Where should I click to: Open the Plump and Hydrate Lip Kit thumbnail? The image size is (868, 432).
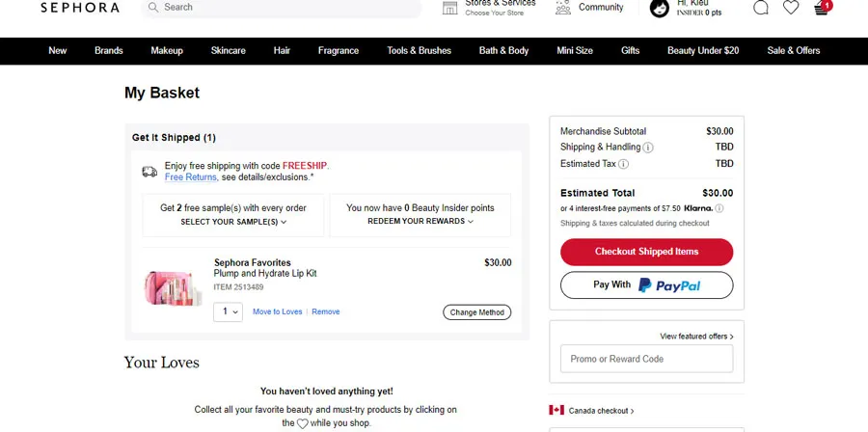click(x=173, y=287)
